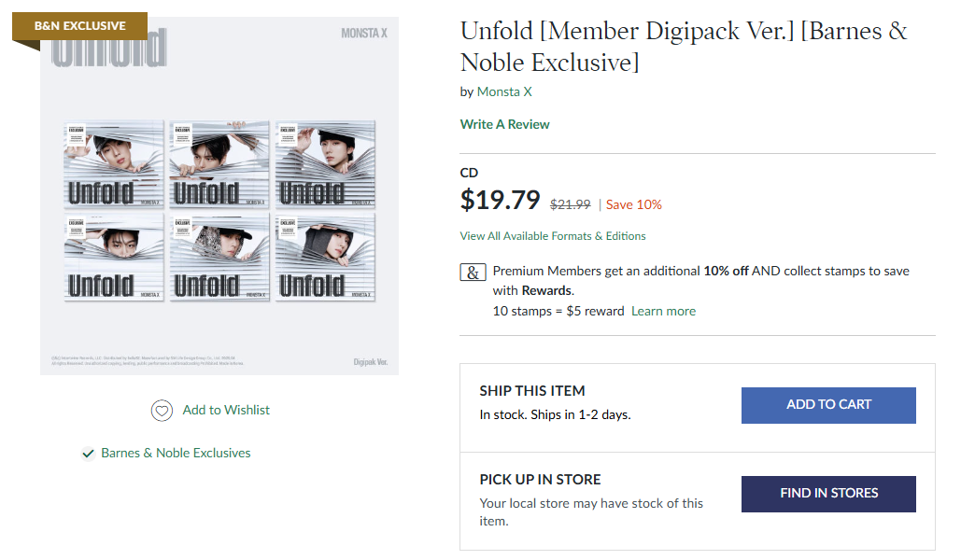This screenshot has height=560, width=961.
Task: Click the PICK UP IN STORE heading
Action: click(x=540, y=480)
